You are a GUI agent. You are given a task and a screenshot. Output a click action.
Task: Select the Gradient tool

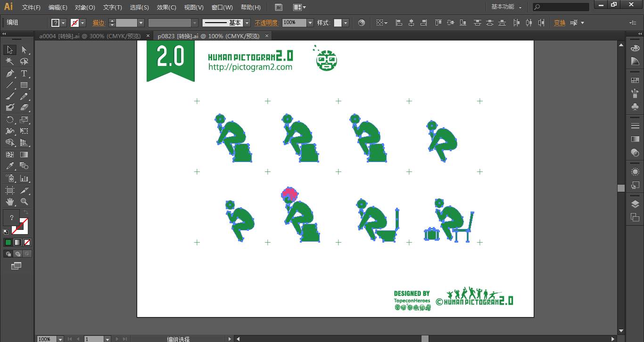coord(24,155)
